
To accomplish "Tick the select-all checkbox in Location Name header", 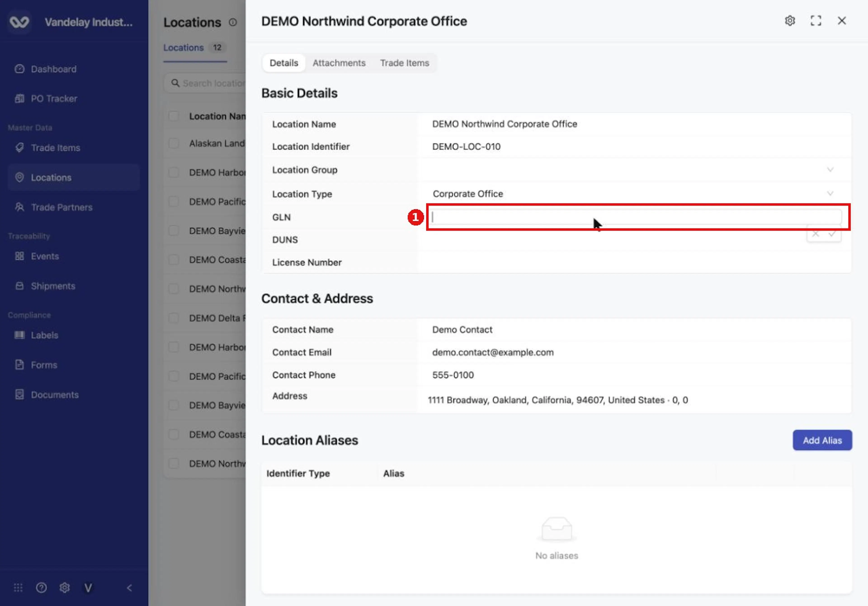I will (x=174, y=116).
